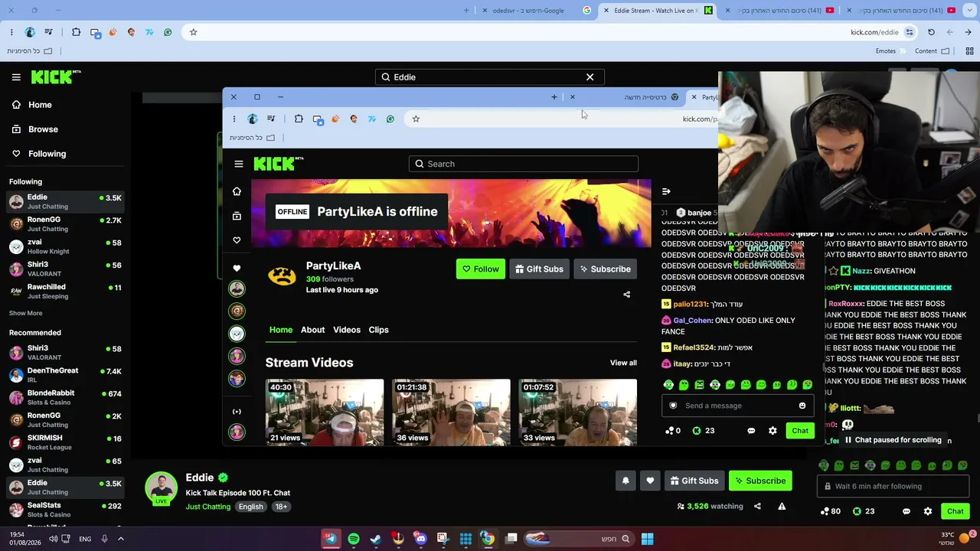Switch to the About tab on PartyLikeA
Viewport: 980px width, 551px height.
(x=312, y=330)
